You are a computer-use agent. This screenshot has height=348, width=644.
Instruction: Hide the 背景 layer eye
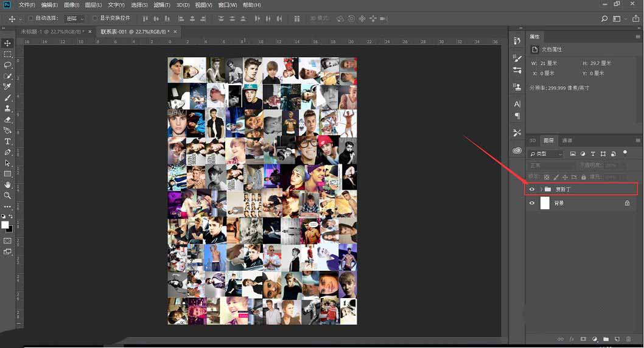532,203
